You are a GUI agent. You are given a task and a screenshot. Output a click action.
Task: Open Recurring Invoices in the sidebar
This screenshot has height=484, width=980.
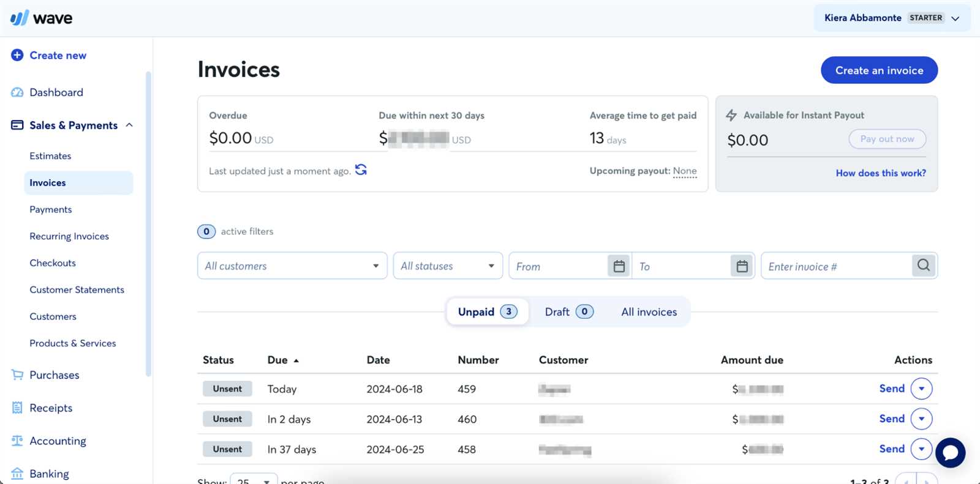[69, 236]
